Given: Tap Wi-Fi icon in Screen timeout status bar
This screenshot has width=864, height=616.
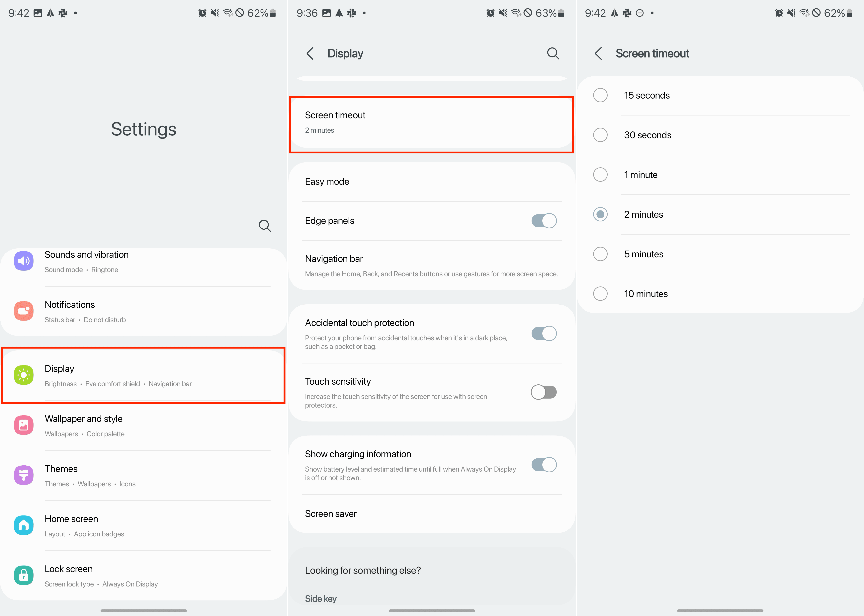Looking at the screenshot, I should click(x=804, y=13).
